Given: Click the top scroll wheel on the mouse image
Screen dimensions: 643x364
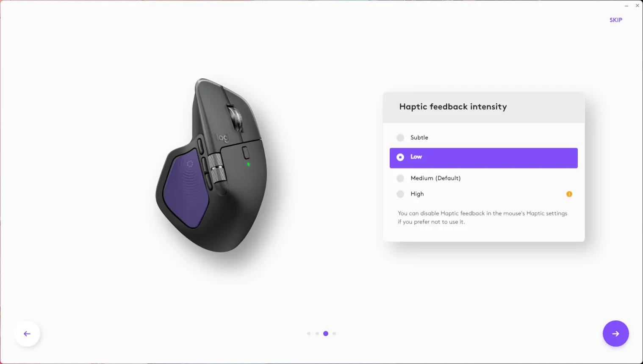Looking at the screenshot, I should pos(236,119).
